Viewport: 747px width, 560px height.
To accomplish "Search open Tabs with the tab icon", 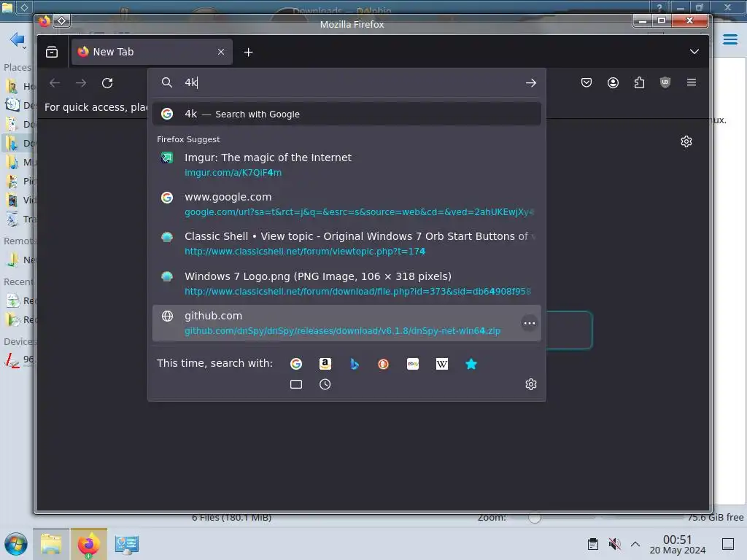I will pyautogui.click(x=296, y=384).
